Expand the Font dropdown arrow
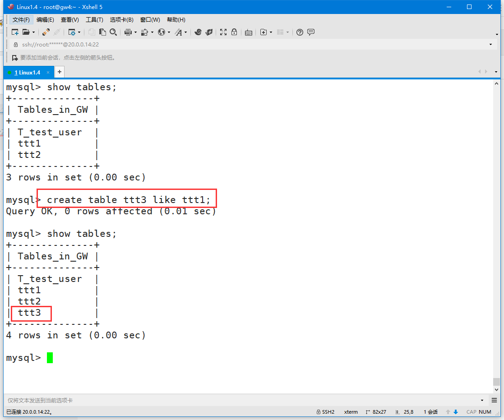Image resolution: width=504 pixels, height=420 pixels. (x=185, y=32)
